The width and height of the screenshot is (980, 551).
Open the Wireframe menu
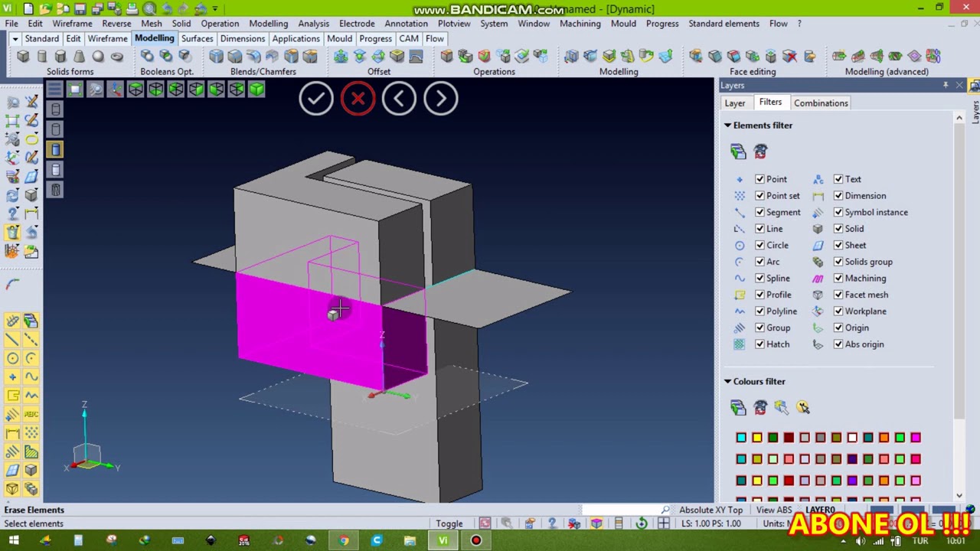72,24
